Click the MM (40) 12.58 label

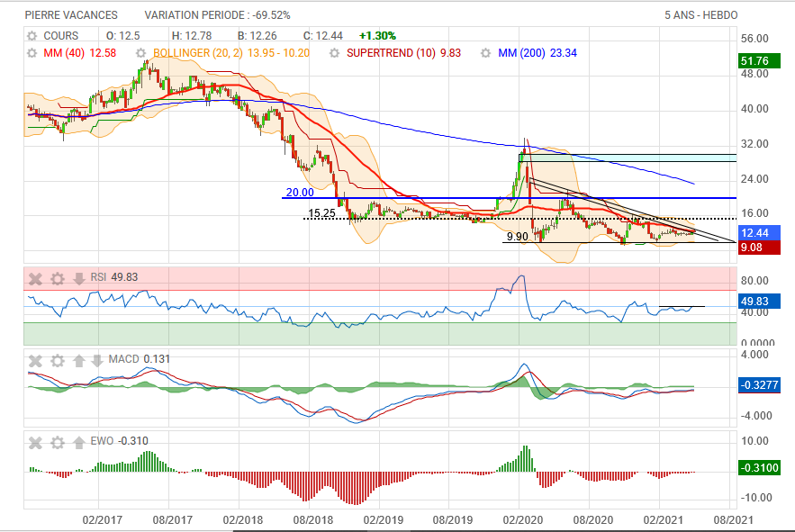[80, 53]
